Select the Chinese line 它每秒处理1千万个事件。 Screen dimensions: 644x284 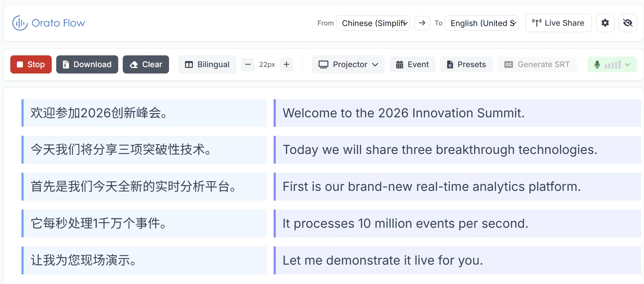(144, 224)
